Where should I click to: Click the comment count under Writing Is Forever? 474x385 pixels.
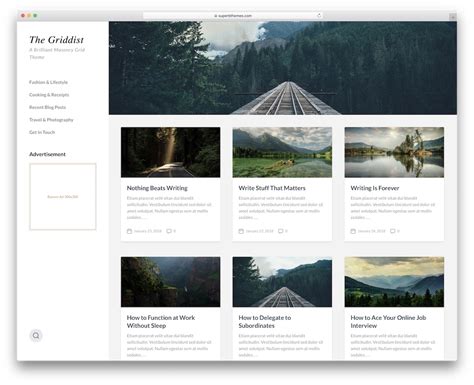point(398,231)
